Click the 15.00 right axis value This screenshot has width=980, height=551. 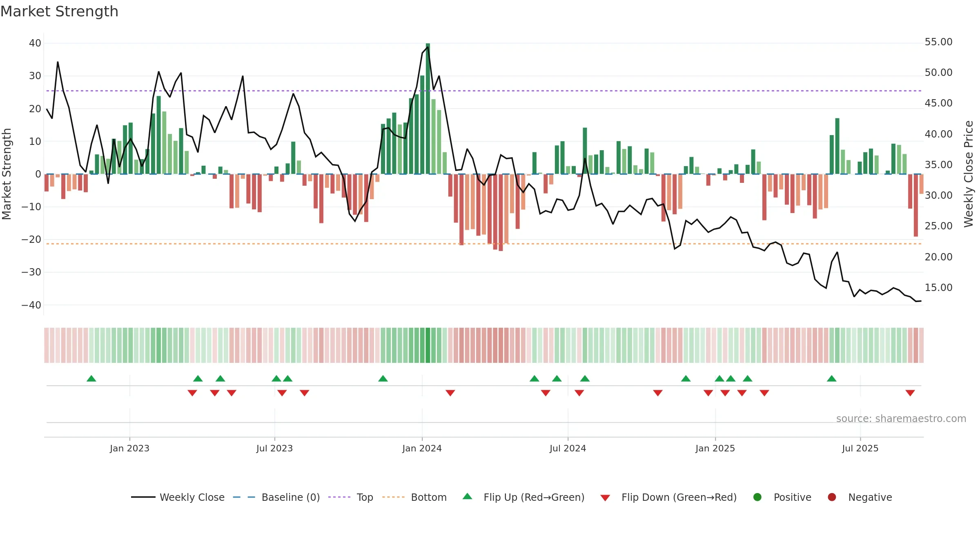point(938,287)
